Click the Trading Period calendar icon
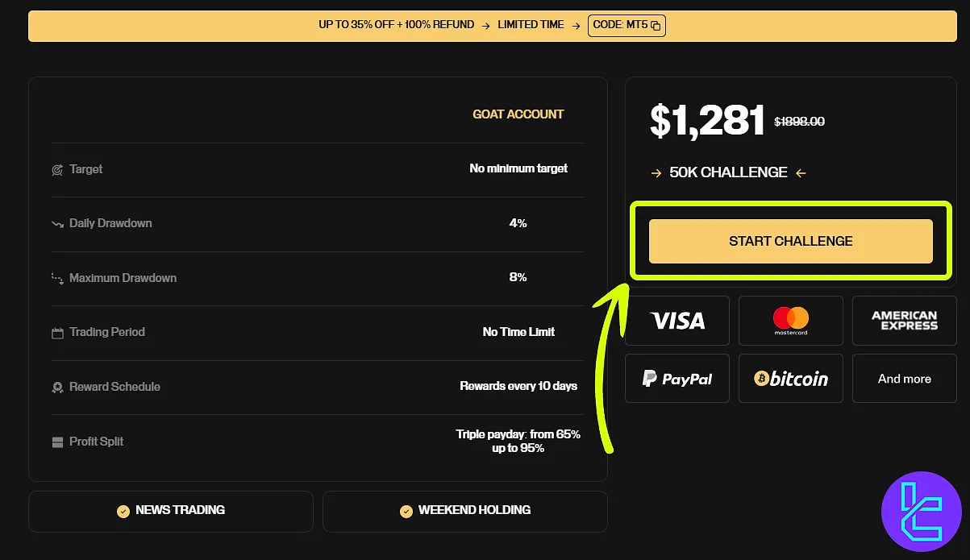Screen dimensions: 970x560 point(57,333)
